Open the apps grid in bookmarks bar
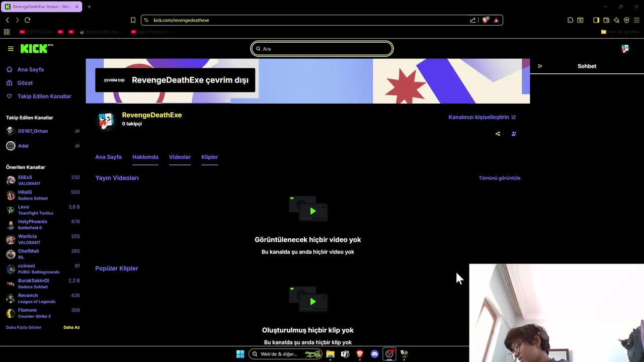 click(x=7, y=32)
